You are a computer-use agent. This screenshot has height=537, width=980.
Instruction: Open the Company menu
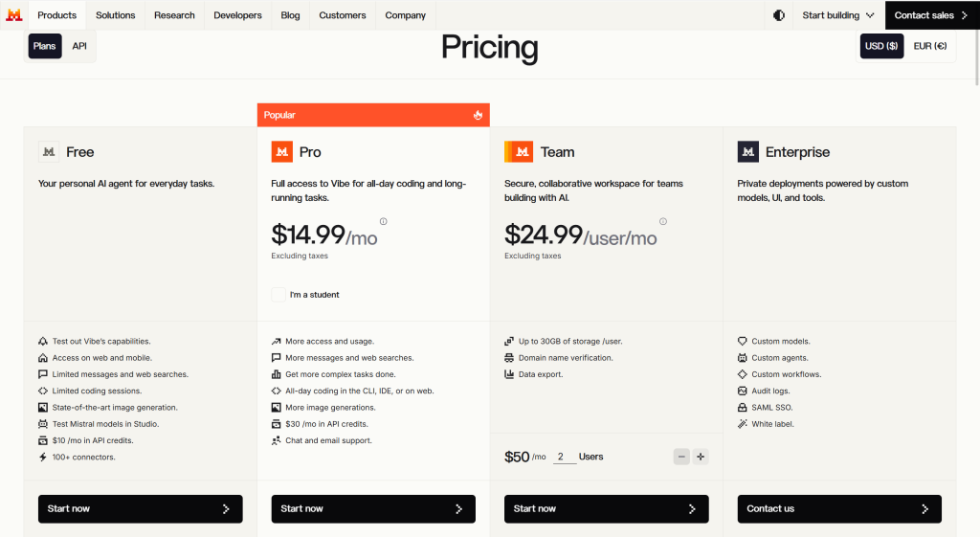(x=405, y=15)
